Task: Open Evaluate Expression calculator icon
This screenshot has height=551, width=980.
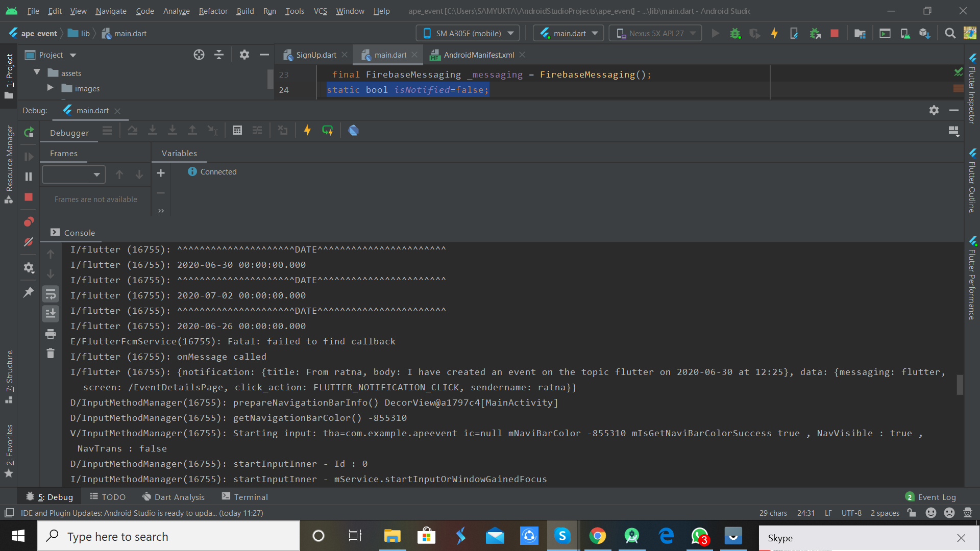Action: (237, 131)
